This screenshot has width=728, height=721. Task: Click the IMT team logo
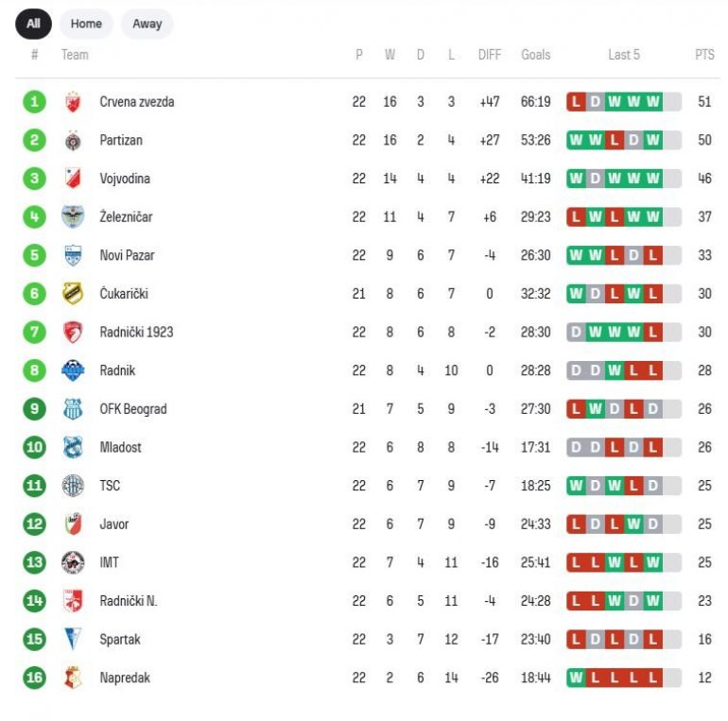click(x=73, y=562)
